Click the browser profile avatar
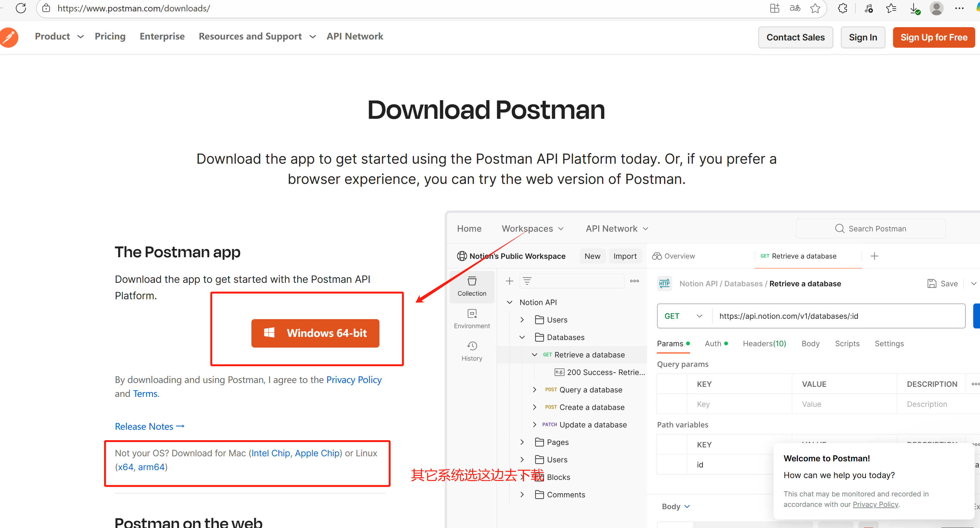 tap(936, 8)
